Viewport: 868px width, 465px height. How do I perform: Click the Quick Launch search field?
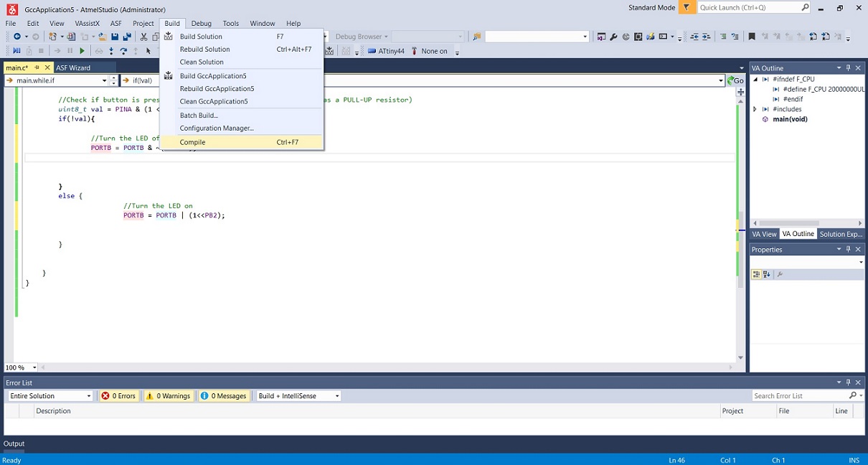click(x=748, y=7)
